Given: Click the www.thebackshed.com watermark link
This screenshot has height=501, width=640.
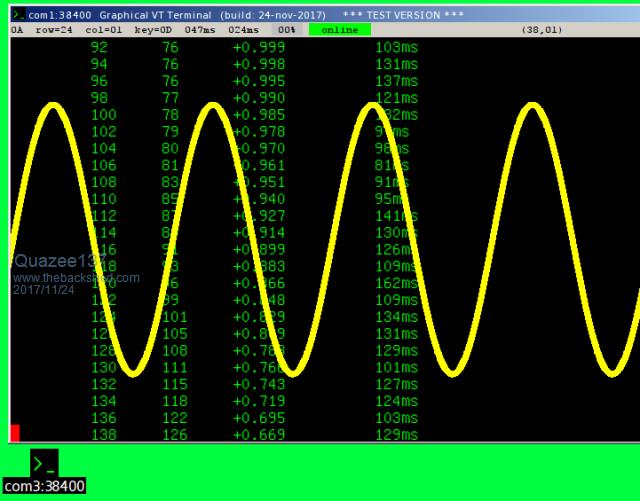Looking at the screenshot, I should click(x=76, y=278).
